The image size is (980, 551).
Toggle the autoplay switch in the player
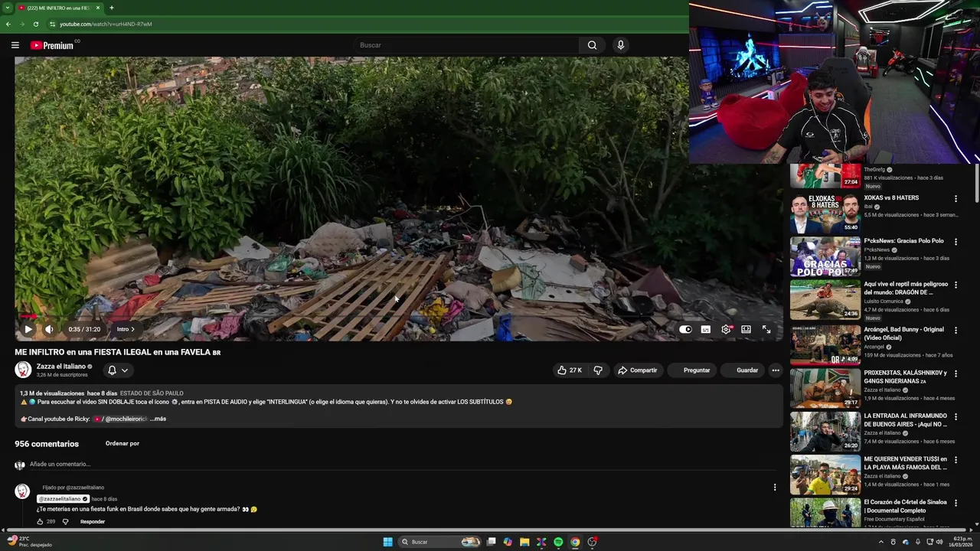(x=685, y=329)
